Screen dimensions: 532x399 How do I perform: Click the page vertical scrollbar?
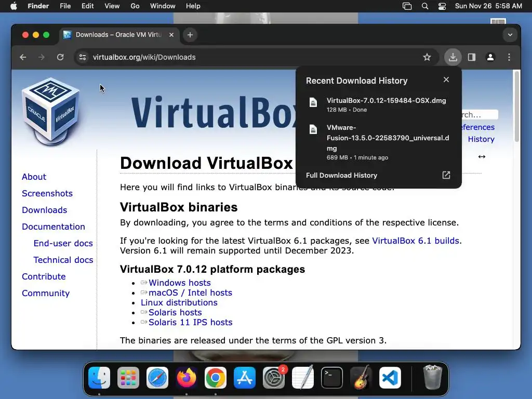[517, 107]
